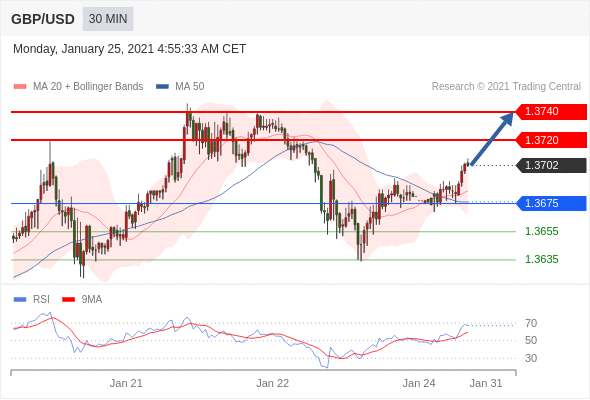Click the RSI blue legend swatch

pos(20,300)
